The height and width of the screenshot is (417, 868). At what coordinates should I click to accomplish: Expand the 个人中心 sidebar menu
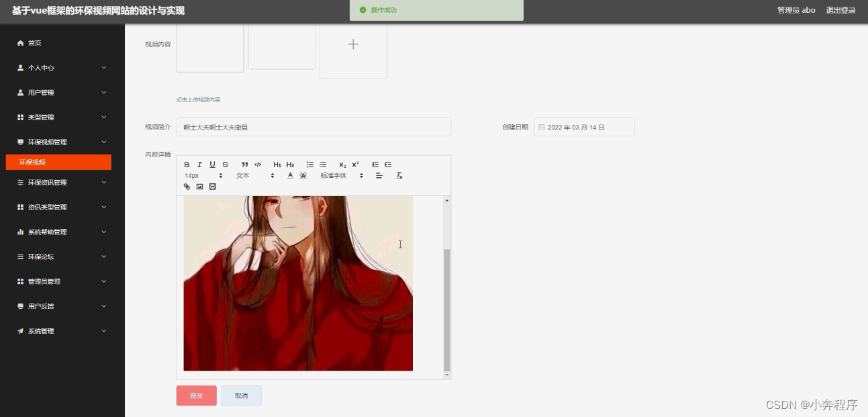tap(62, 68)
